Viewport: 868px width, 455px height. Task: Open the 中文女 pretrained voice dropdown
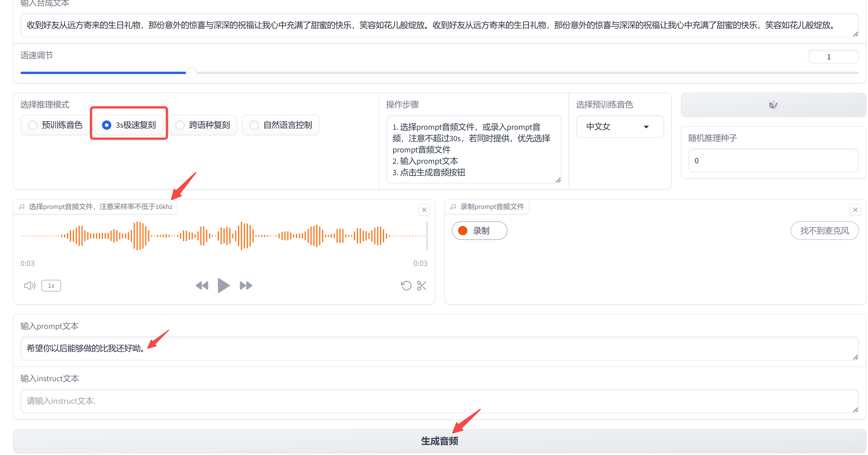(619, 126)
